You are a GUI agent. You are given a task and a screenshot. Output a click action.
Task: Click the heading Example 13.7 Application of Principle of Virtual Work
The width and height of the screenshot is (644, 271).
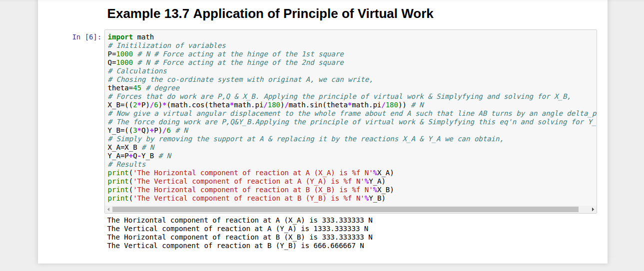[270, 13]
